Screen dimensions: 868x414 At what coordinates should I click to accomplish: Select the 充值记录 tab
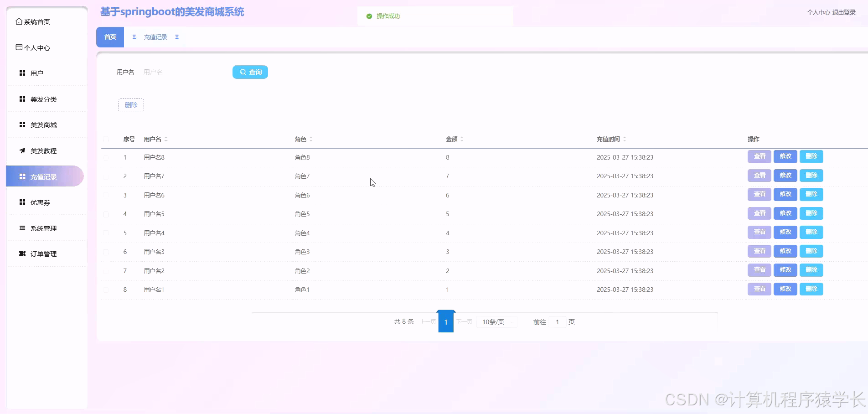click(155, 37)
